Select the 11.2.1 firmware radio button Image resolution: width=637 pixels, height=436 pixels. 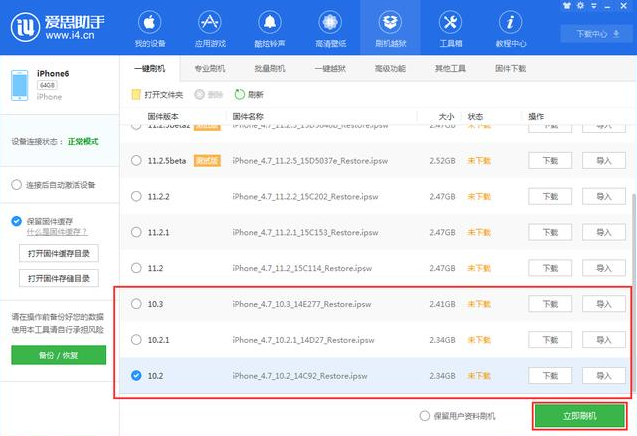(136, 232)
